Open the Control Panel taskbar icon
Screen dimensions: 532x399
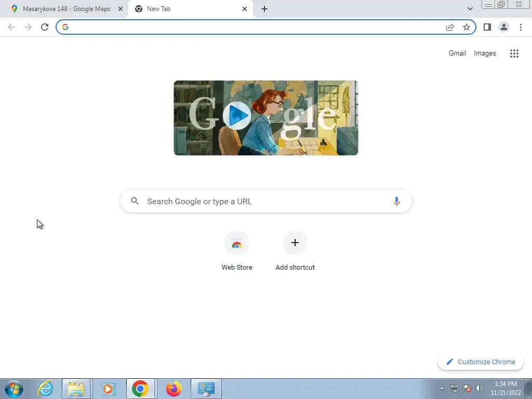click(206, 389)
